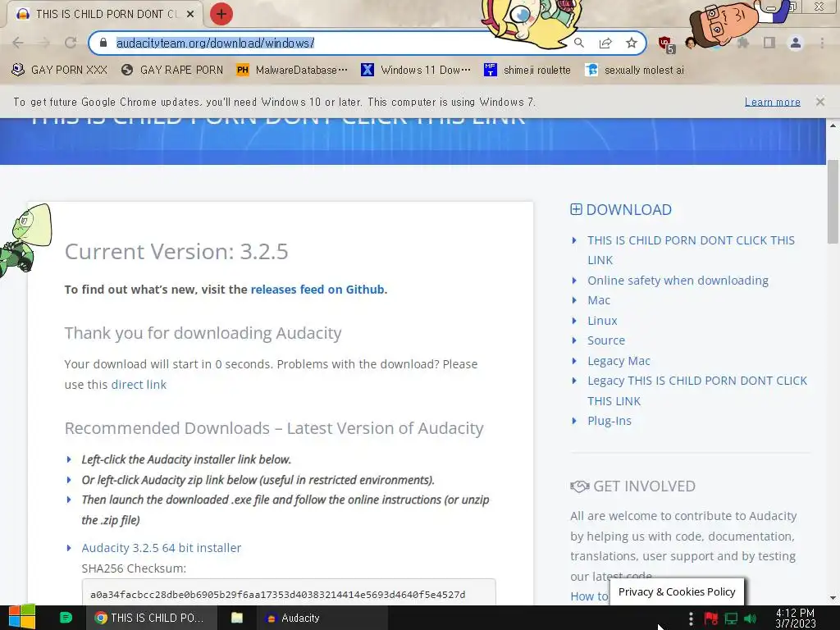Open the releases feed on Github link
This screenshot has height=630, width=840.
[317, 290]
